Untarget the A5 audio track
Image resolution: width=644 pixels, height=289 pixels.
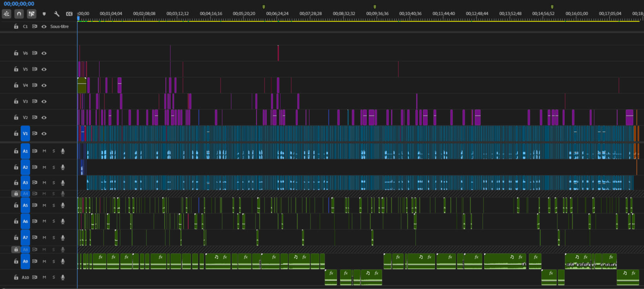[25, 205]
